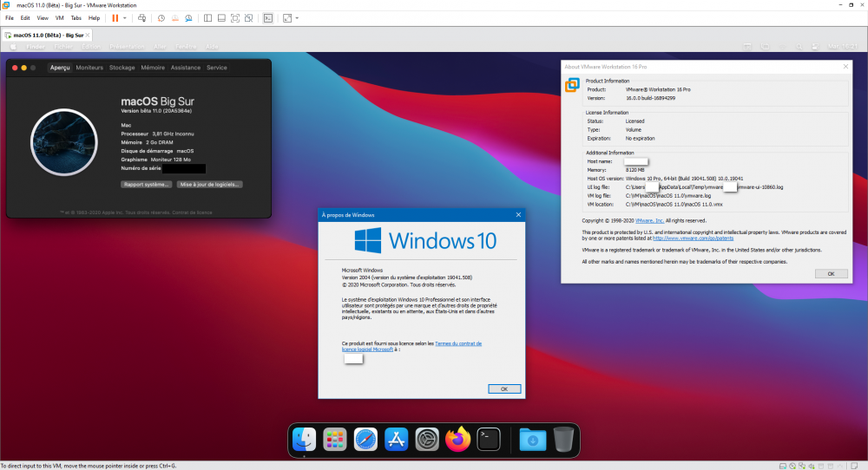Close the macOS 11.0 Big Sur tab
The width and height of the screenshot is (868, 470).
(88, 35)
